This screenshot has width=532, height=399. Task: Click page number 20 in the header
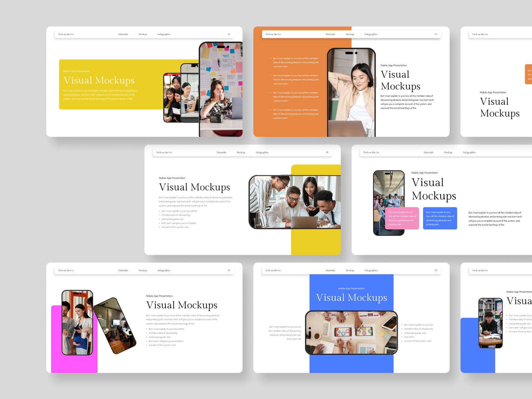pos(436,270)
